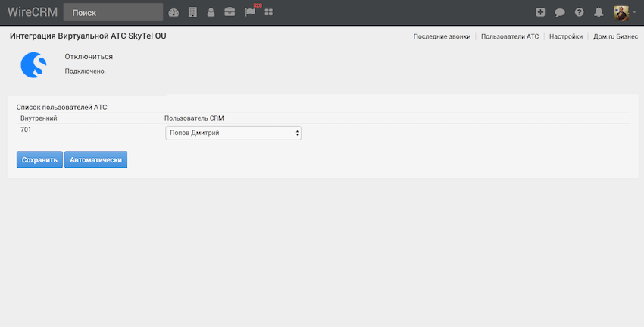644x327 pixels.
Task: Click the Автоматически button
Action: (95, 159)
